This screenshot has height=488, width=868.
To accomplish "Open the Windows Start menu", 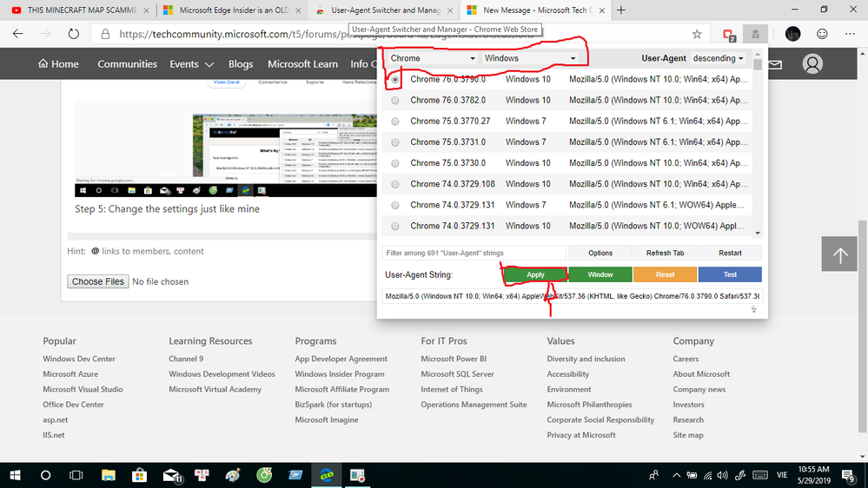I will [15, 475].
